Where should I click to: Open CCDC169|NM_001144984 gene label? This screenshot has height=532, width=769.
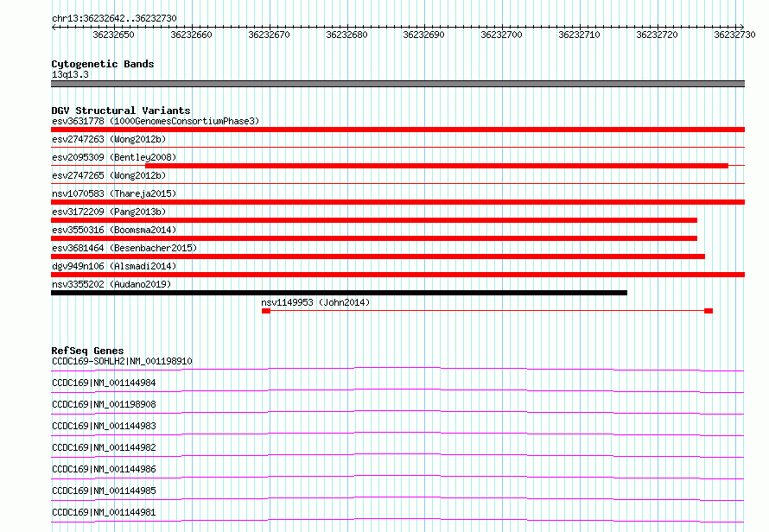104,383
